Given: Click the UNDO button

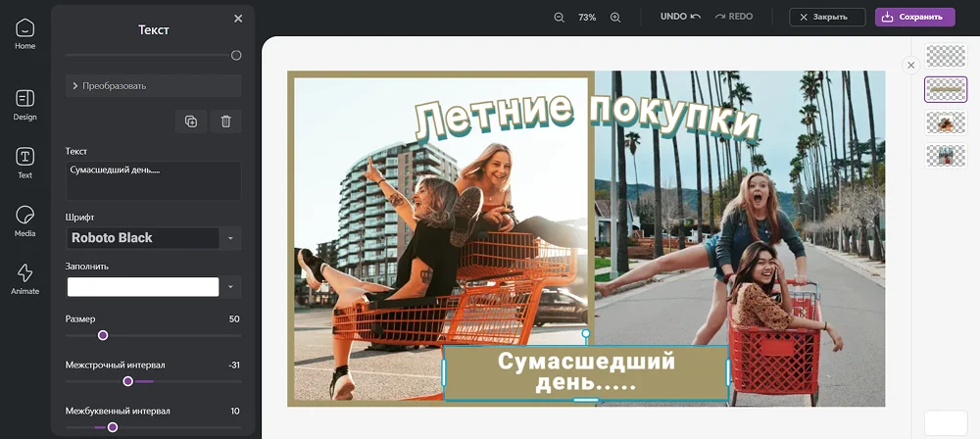Looking at the screenshot, I should coord(680,17).
